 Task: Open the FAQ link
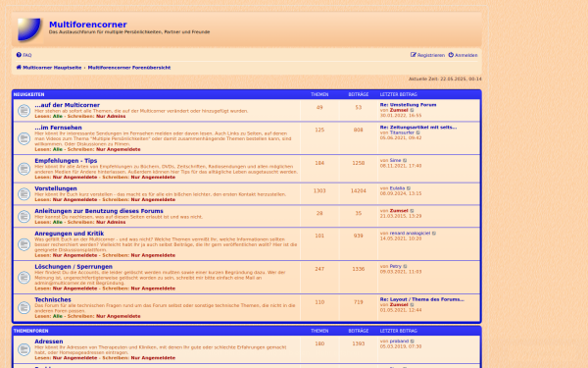(x=27, y=55)
